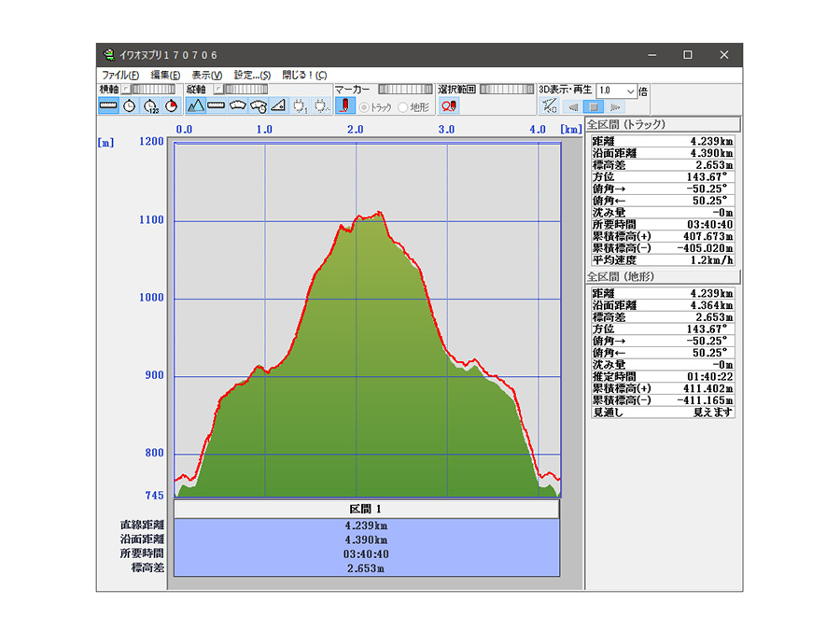This screenshot has height=630, width=840.
Task: Open the playback speed 1.0 dropdown
Action: [x=631, y=91]
